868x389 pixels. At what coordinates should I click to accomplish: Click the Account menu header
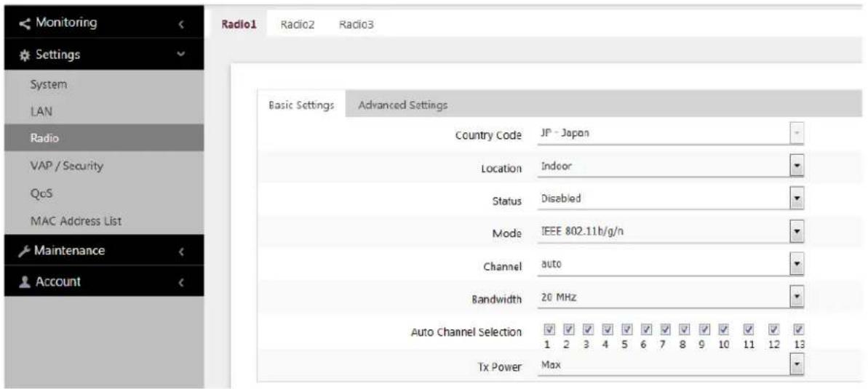coord(104,281)
